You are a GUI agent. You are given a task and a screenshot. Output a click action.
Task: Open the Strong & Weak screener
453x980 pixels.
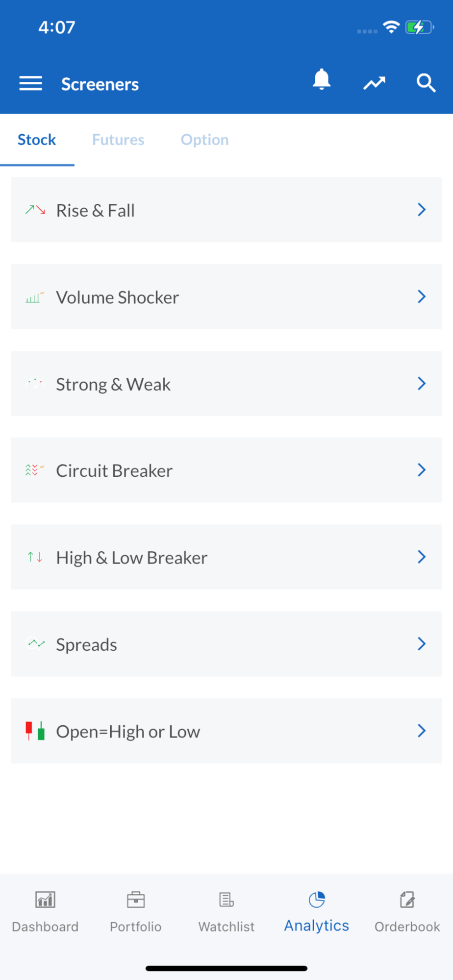(226, 384)
